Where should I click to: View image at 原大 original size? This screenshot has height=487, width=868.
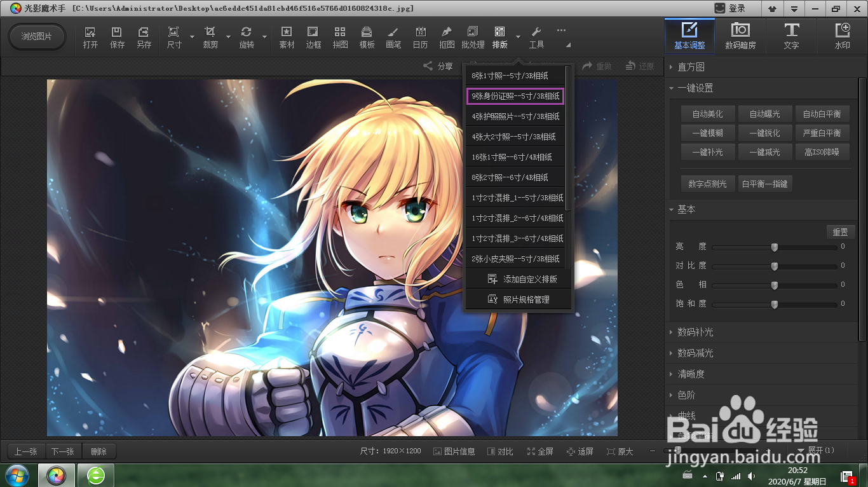point(620,451)
